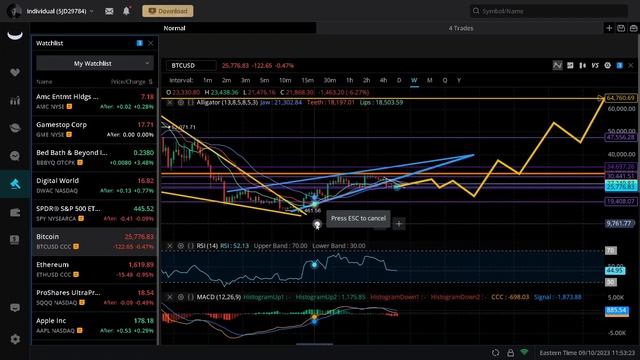640x360 pixels.
Task: Toggle visibility of the RSI (14) indicator
Action: (x=180, y=246)
